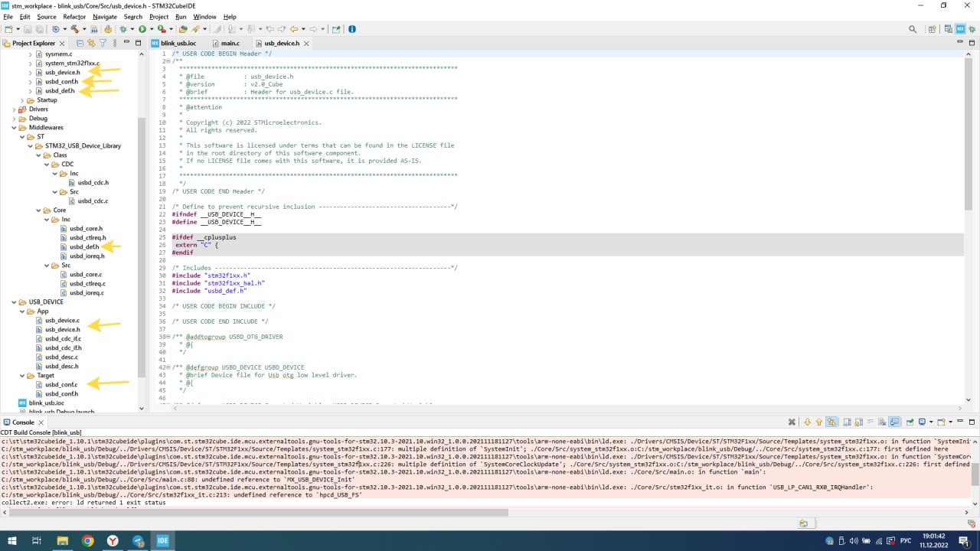Open the Window menu
The height and width of the screenshot is (551, 980).
point(204,16)
